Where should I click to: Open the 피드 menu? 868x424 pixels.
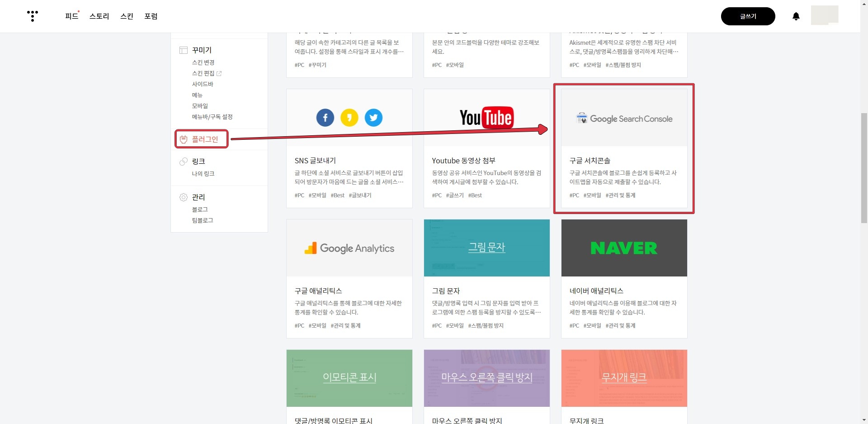(72, 16)
